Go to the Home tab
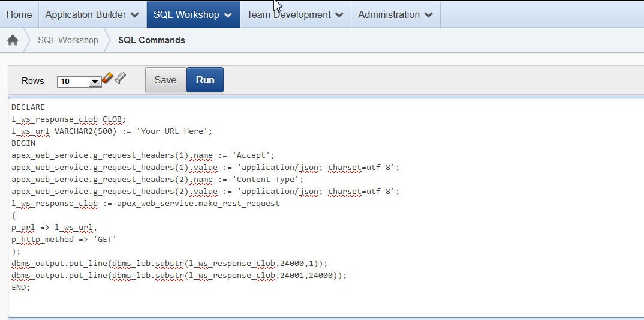The height and width of the screenshot is (320, 644). pyautogui.click(x=19, y=14)
